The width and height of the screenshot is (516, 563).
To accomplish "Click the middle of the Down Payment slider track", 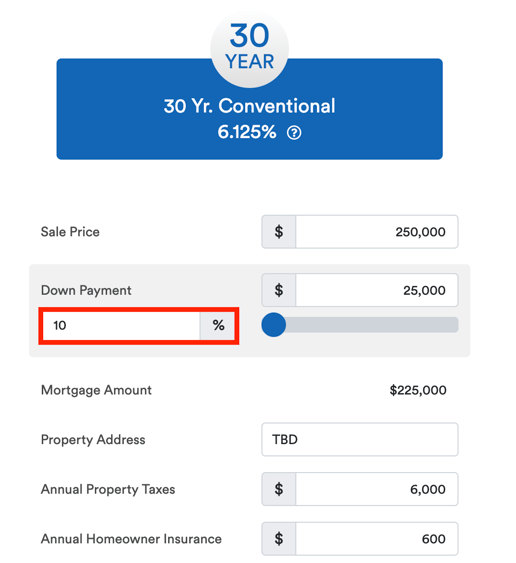I will coord(360,325).
